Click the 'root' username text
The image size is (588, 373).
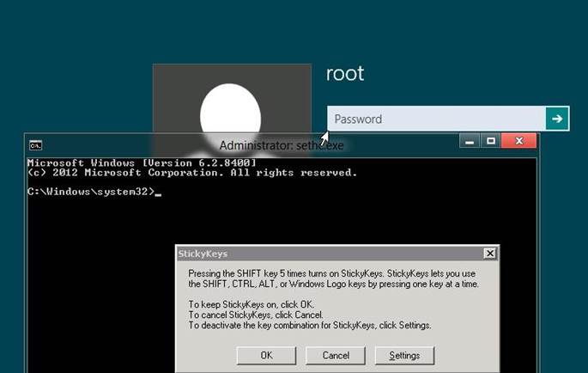(345, 74)
